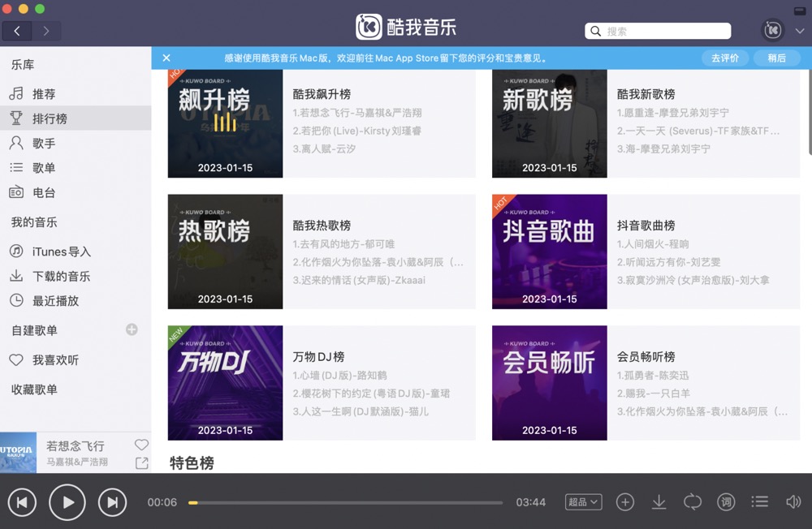Open 我喜欢听 playlist
The height and width of the screenshot is (529, 812).
(76, 359)
